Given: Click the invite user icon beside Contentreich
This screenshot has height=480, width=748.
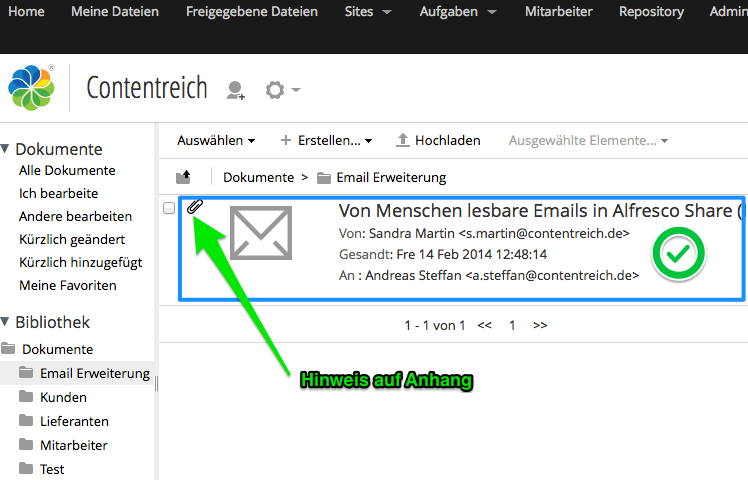Looking at the screenshot, I should click(236, 91).
